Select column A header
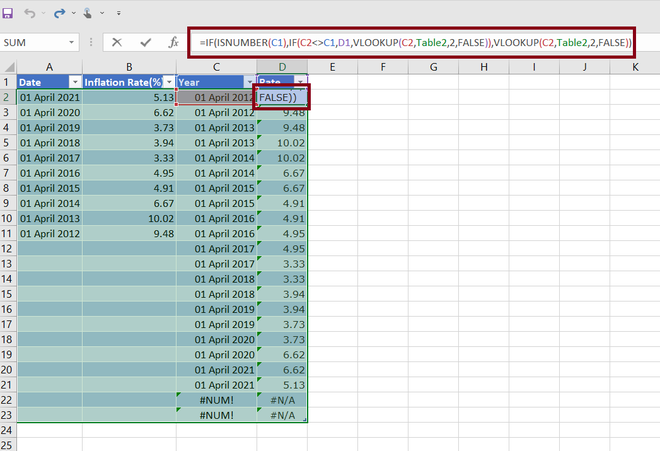The image size is (660, 451). pyautogui.click(x=49, y=67)
